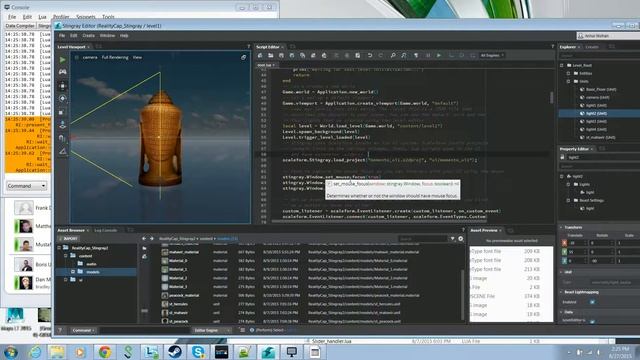Image resolution: width=640 pixels, height=360 pixels.
Task: Click the find magnifier icon in Script Editor
Action: coord(393,56)
